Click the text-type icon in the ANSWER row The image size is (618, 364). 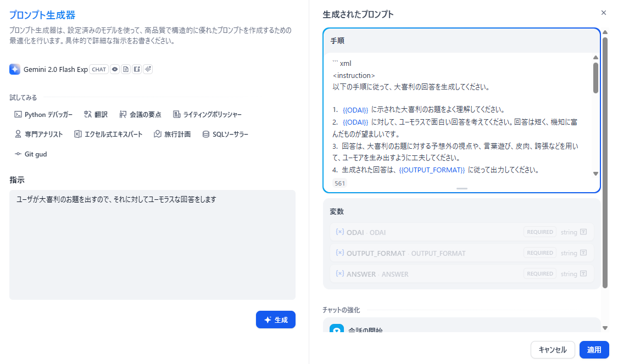(583, 274)
